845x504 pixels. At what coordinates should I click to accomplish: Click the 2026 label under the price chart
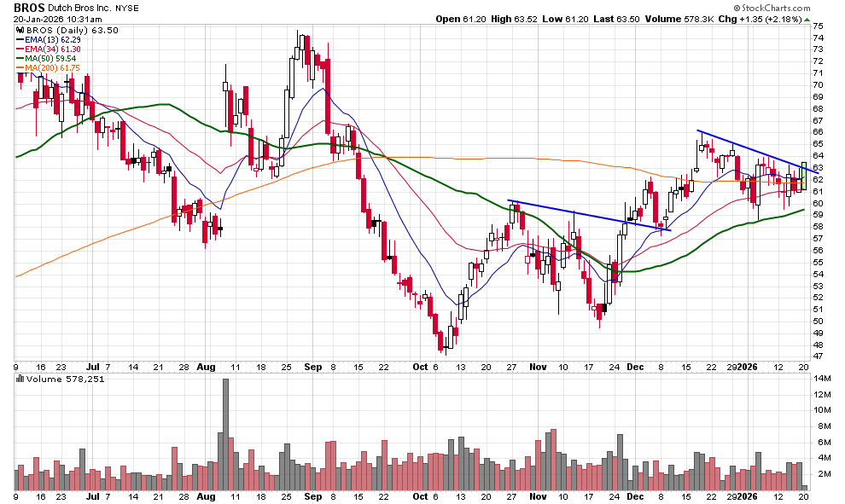point(748,368)
